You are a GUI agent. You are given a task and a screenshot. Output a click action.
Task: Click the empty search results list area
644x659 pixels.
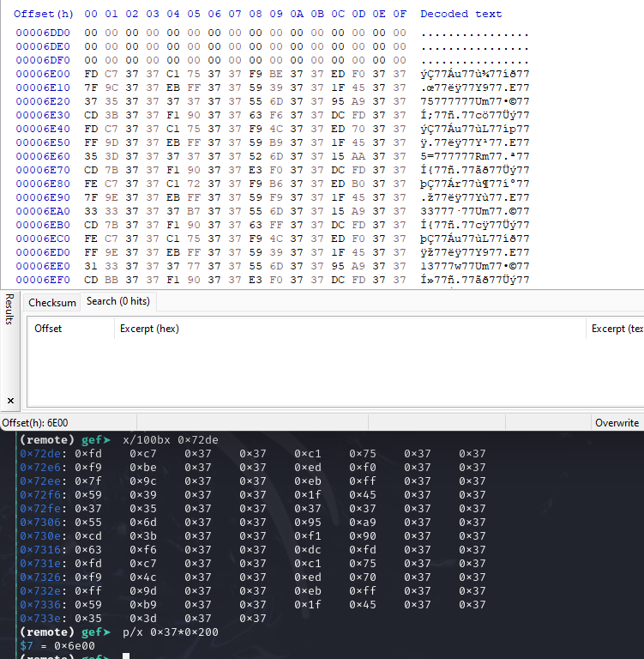[335, 372]
